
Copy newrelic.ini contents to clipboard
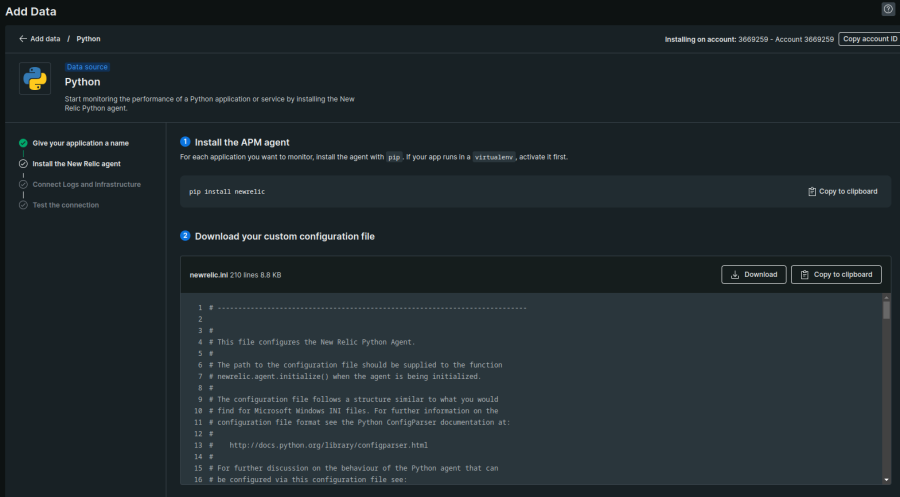click(836, 275)
